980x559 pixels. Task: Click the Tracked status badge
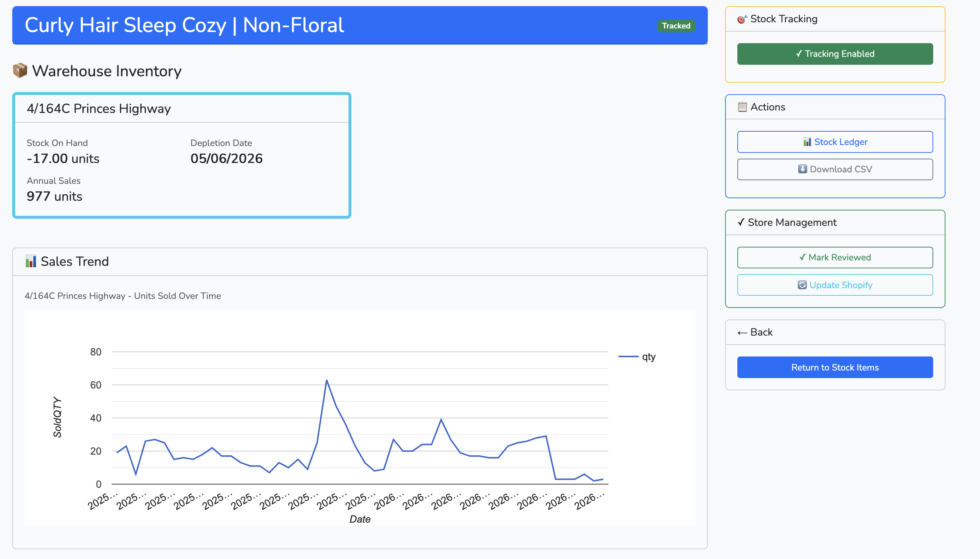[x=676, y=26]
